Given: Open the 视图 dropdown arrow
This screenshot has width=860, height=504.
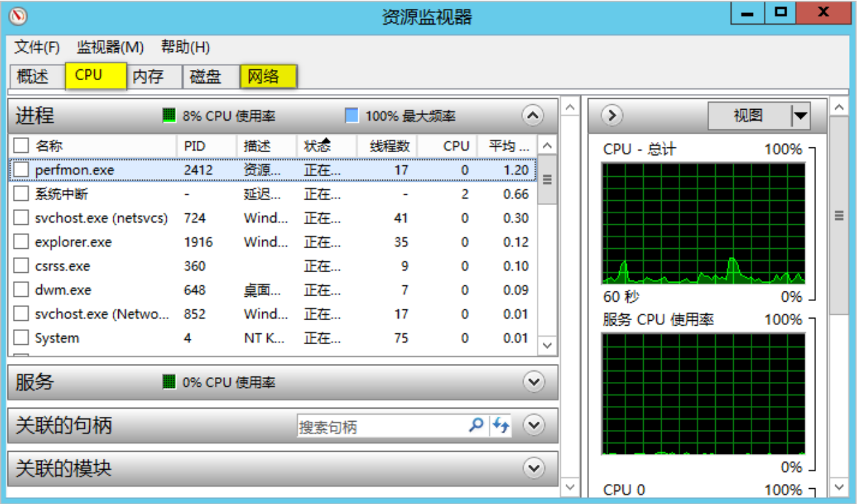Looking at the screenshot, I should coord(800,116).
